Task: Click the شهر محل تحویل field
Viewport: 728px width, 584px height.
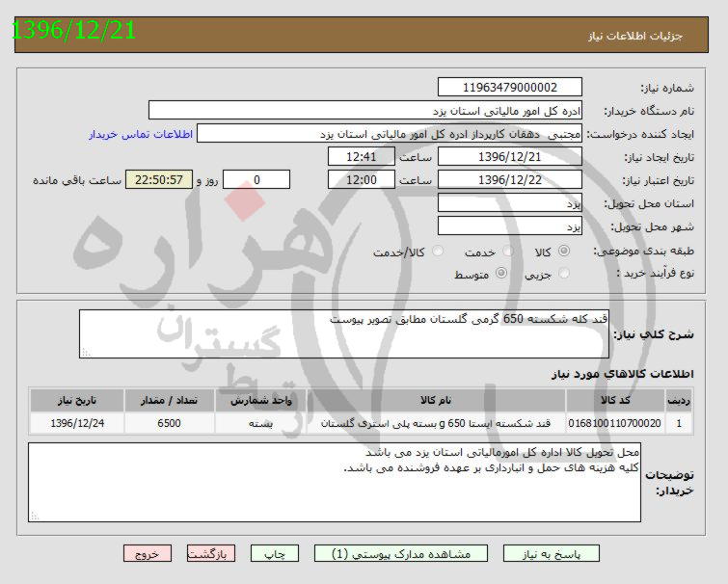Action: (x=510, y=226)
